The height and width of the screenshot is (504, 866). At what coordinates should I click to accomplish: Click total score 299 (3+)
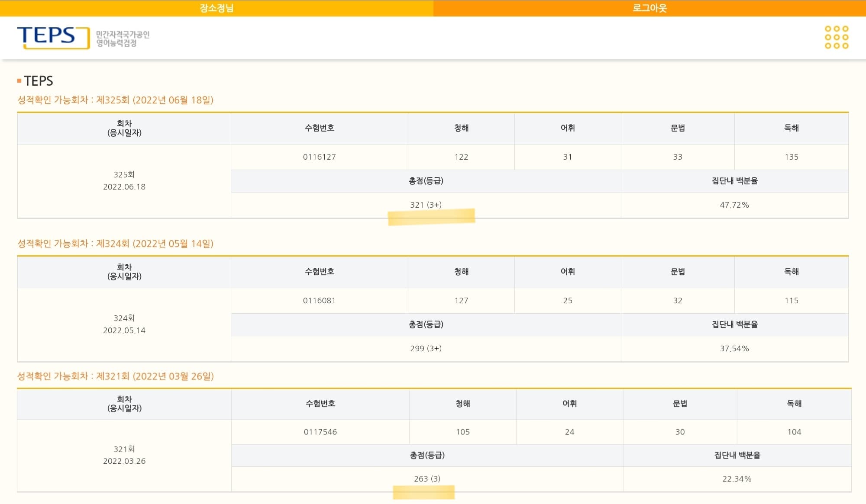(x=426, y=348)
